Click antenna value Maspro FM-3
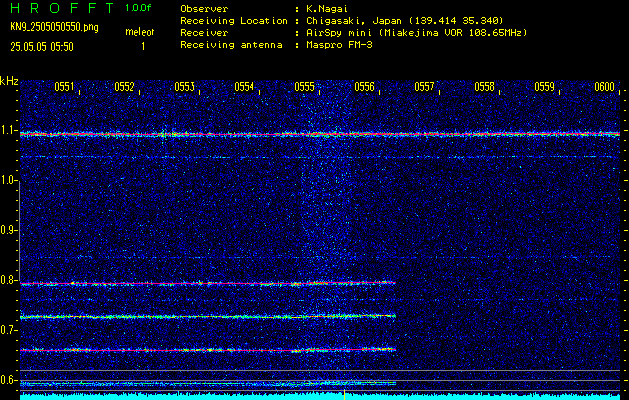The height and width of the screenshot is (400, 629). (339, 45)
